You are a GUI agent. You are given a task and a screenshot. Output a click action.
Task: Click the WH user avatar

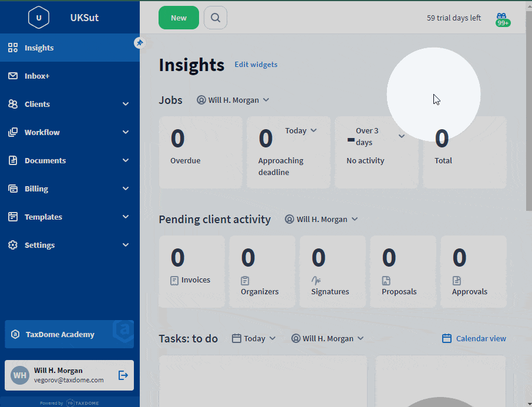tap(20, 375)
